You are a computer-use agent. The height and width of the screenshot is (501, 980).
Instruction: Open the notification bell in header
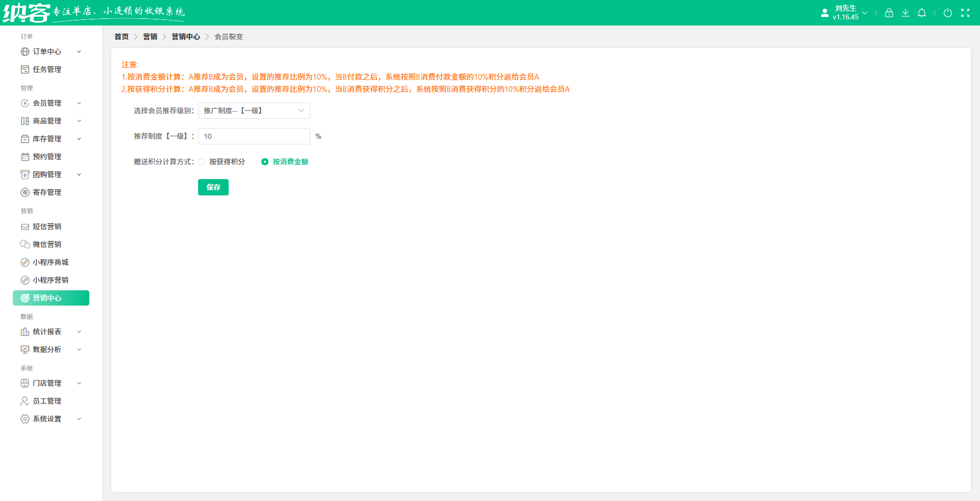pos(922,13)
